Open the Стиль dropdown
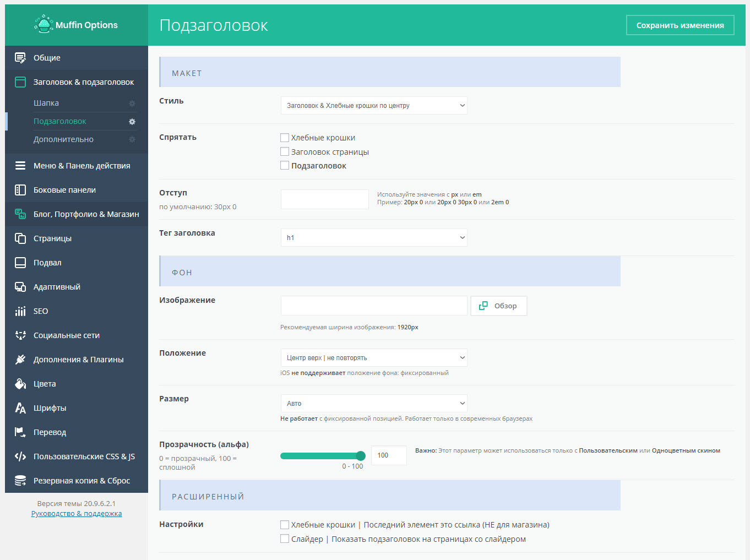This screenshot has height=560, width=750. [374, 106]
